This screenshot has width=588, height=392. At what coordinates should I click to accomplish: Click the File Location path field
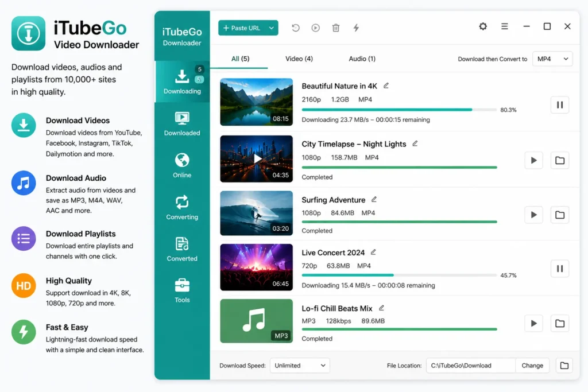coord(471,366)
